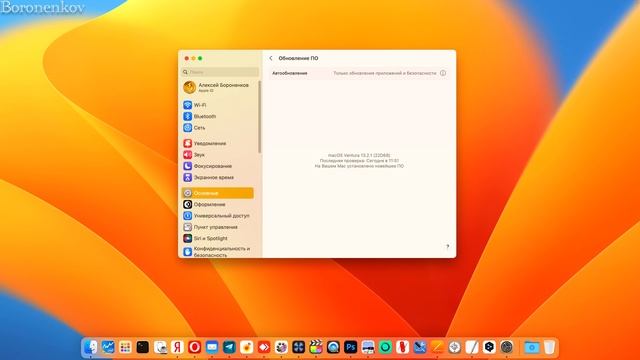Select Bluetooth in the sidebar

coord(218,116)
